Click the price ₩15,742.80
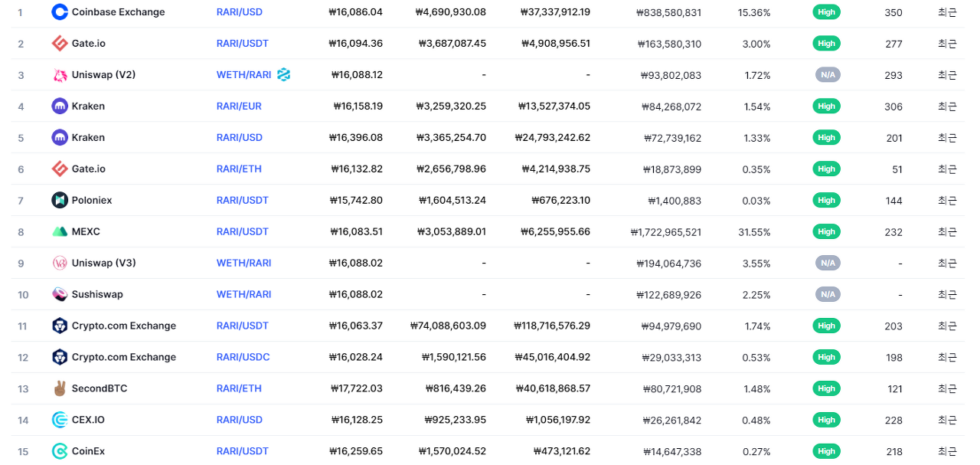Screen dimensions: 980x465 click(356, 201)
